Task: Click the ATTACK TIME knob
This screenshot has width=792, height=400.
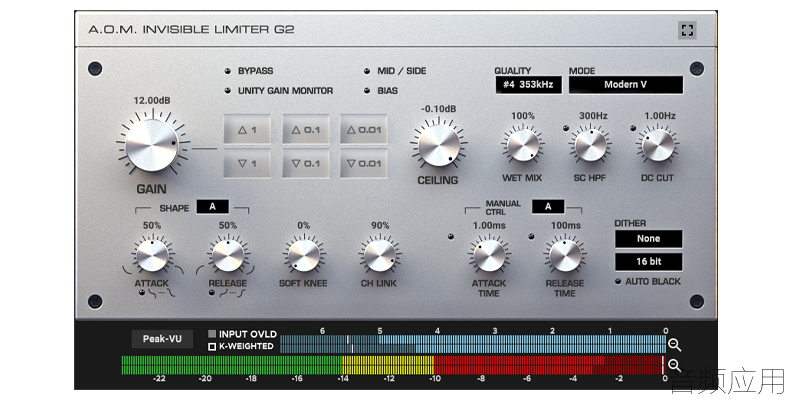Action: (489, 256)
